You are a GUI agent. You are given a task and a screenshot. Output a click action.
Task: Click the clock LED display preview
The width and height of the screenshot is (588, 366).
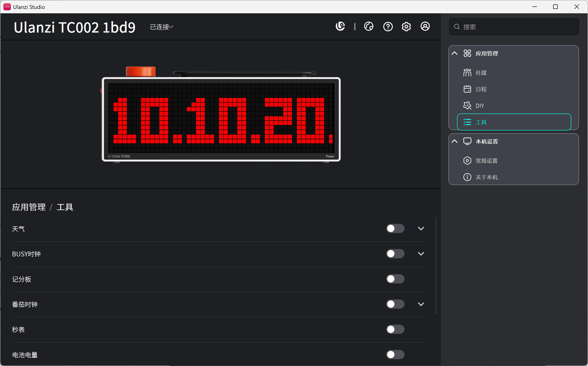click(221, 118)
